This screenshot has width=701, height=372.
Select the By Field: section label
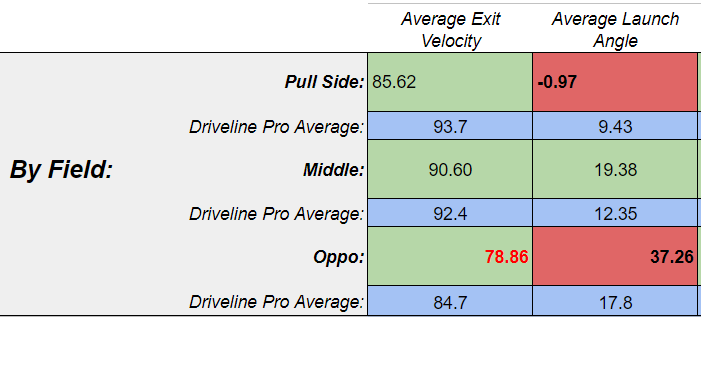(61, 170)
